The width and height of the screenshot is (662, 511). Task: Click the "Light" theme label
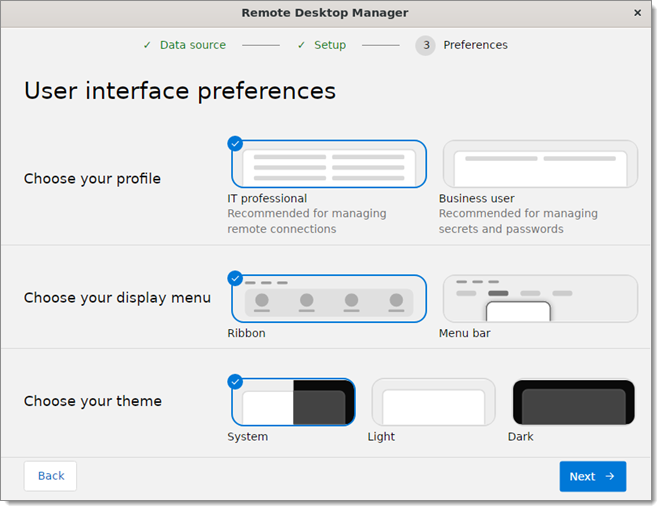point(381,437)
